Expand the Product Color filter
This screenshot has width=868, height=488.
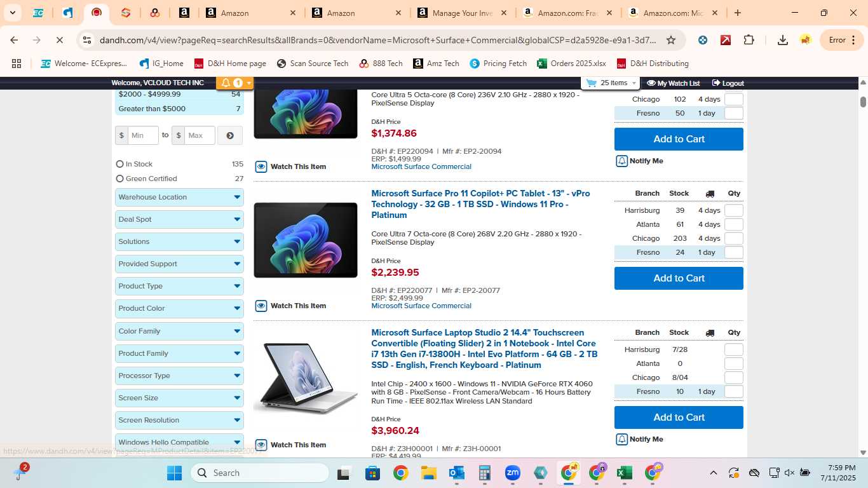[179, 308]
